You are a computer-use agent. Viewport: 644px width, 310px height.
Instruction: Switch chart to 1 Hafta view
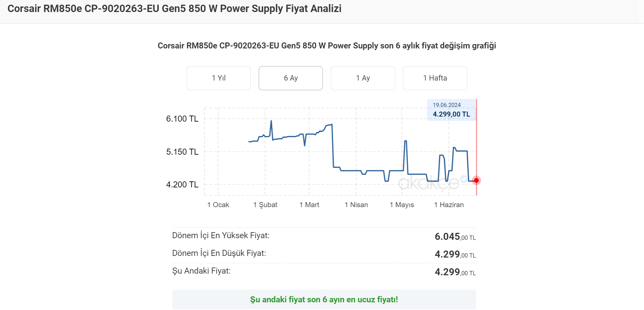[x=435, y=78]
